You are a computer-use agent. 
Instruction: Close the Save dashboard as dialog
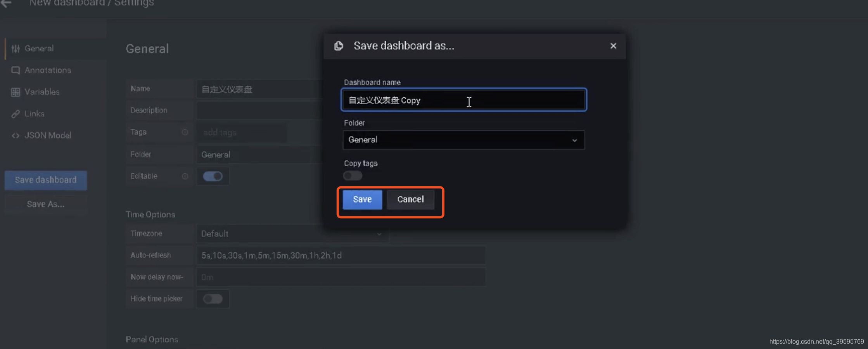pyautogui.click(x=613, y=46)
